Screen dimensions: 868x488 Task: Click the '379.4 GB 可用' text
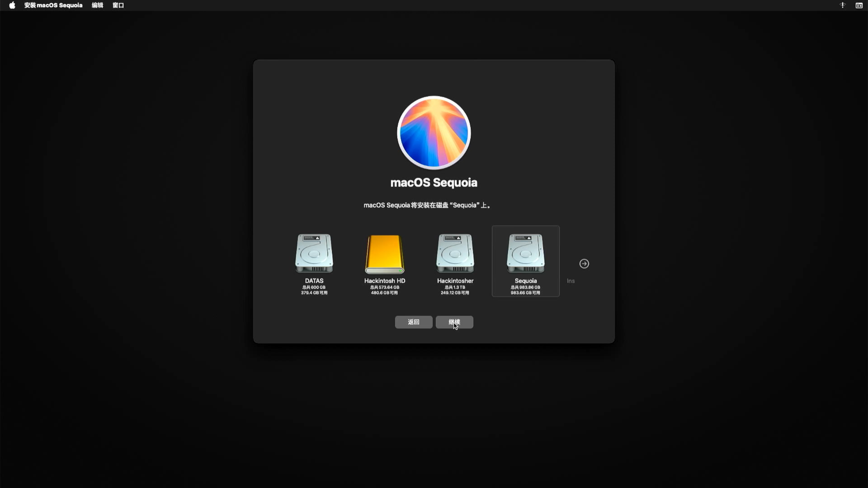[314, 293]
